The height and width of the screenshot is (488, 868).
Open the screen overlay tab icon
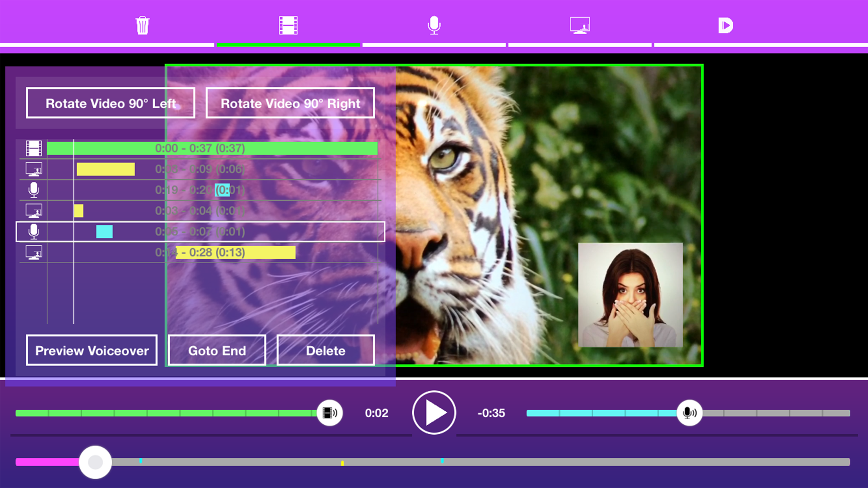point(580,26)
